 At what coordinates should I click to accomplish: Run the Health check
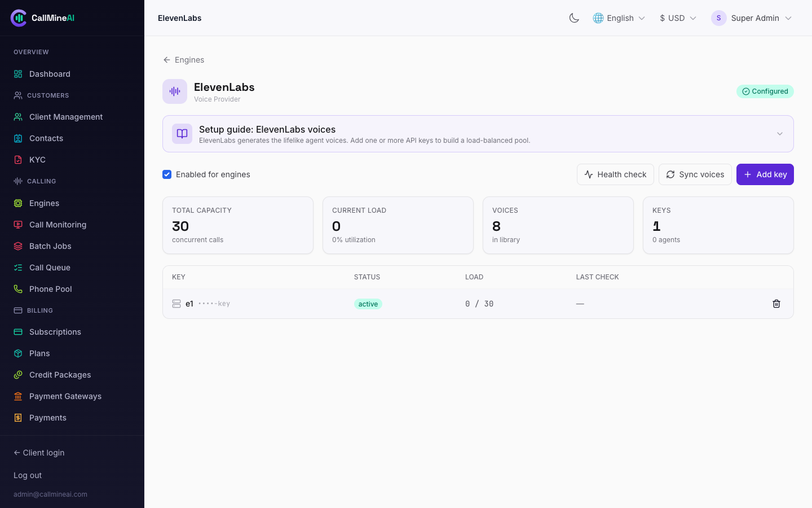(x=615, y=174)
